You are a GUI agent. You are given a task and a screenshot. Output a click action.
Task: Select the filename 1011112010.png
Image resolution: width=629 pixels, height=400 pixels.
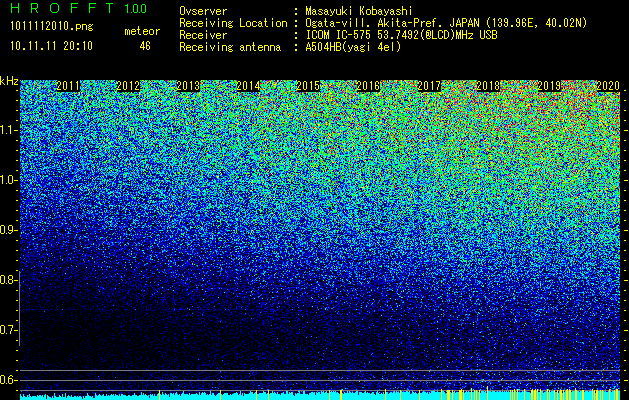point(52,27)
